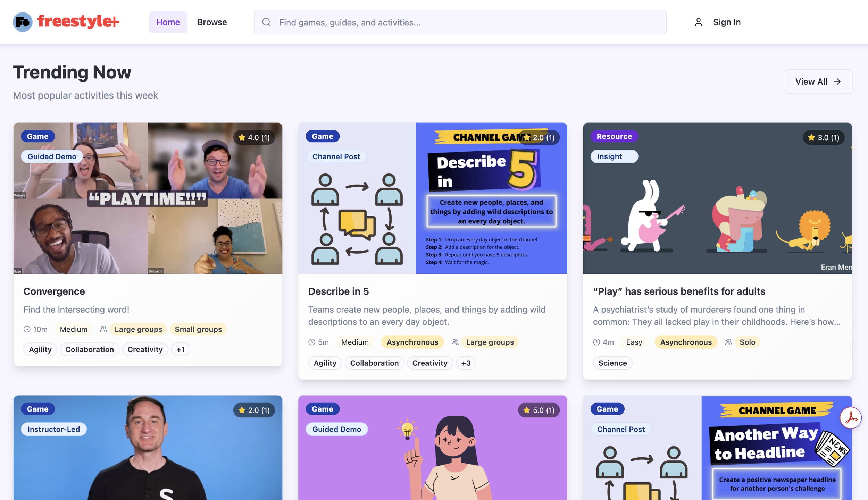This screenshot has height=500, width=868.
Task: Click the 4.0 star rating on Convergence
Action: pyautogui.click(x=254, y=137)
